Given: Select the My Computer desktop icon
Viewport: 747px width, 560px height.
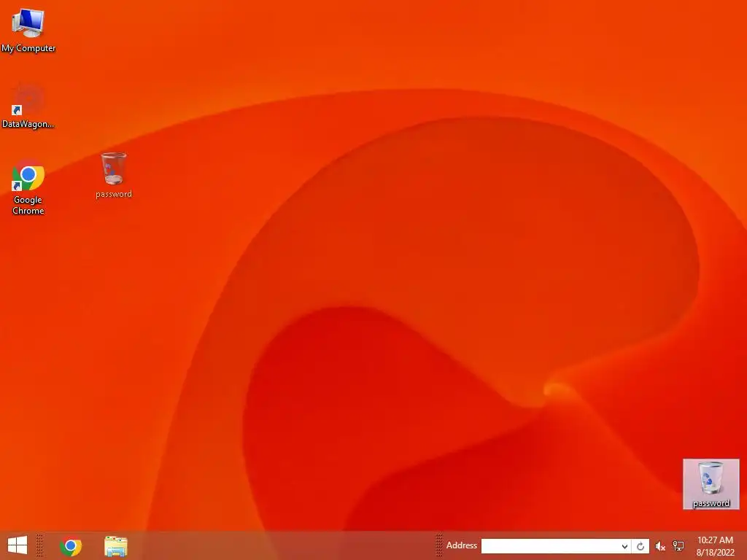Looking at the screenshot, I should [28, 31].
